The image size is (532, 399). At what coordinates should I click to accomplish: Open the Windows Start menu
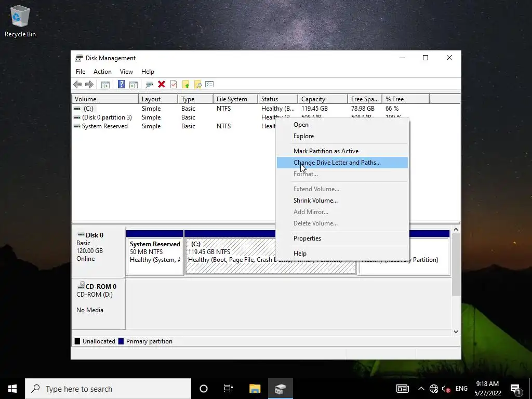[12, 389]
